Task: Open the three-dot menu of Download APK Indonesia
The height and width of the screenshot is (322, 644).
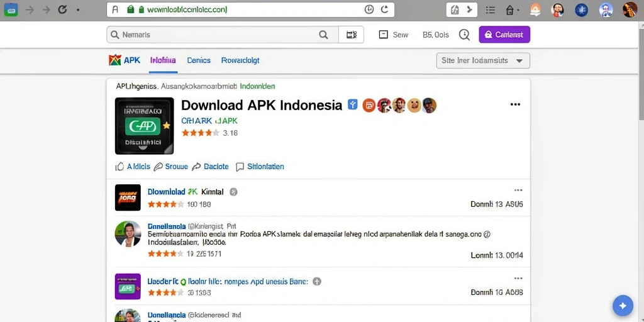Action: point(515,105)
